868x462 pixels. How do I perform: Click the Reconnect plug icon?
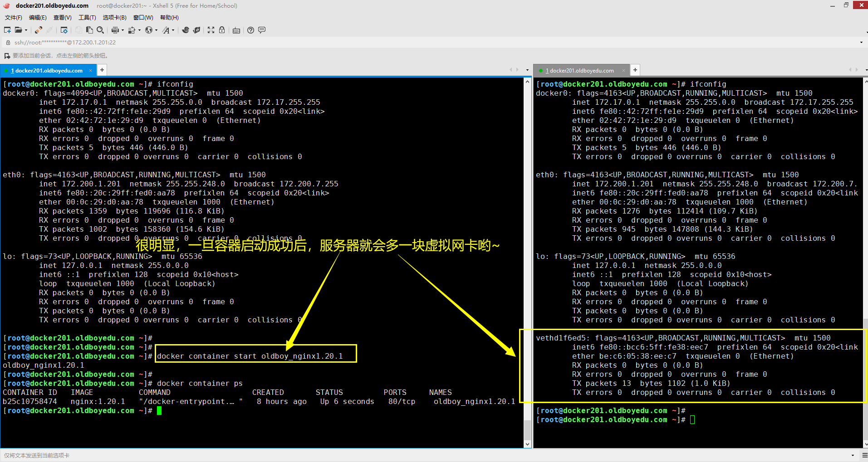(39, 30)
